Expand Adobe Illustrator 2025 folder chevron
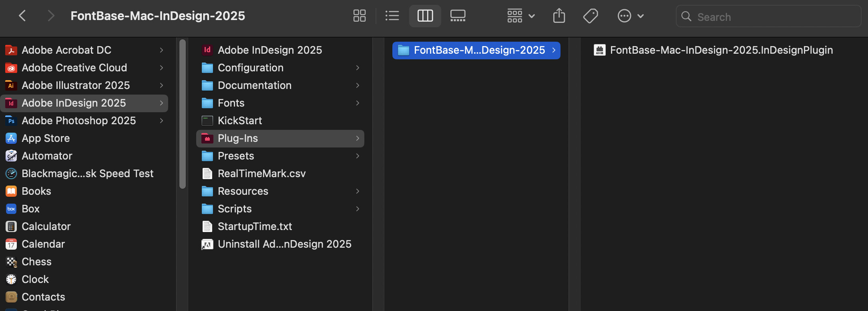Viewport: 868px width, 311px height. click(x=161, y=85)
